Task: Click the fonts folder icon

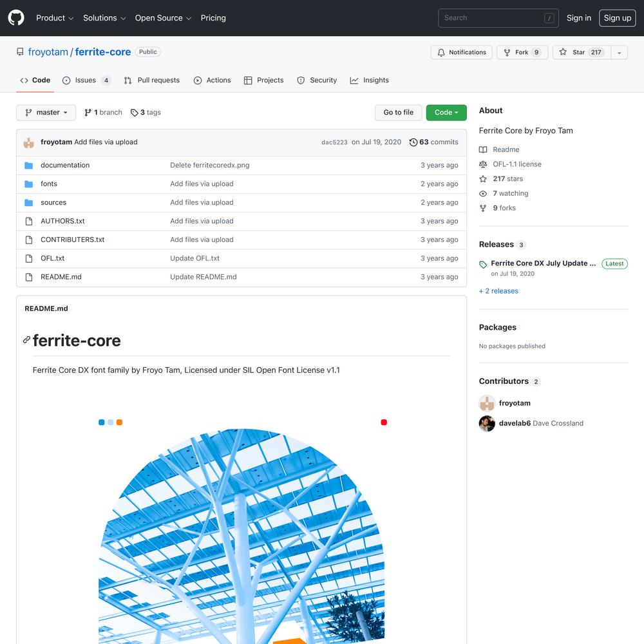Action: [x=29, y=184]
